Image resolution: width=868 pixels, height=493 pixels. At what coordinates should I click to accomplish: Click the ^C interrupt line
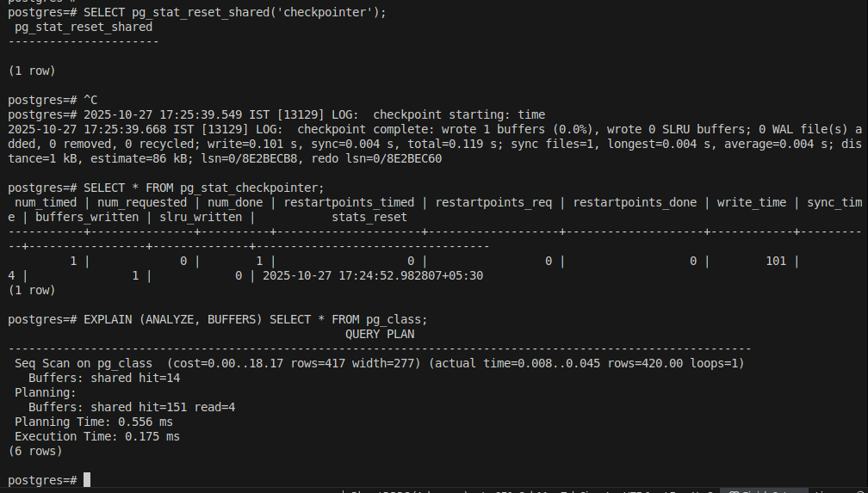point(90,100)
